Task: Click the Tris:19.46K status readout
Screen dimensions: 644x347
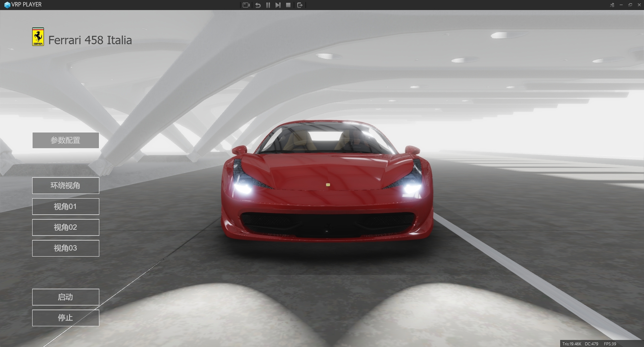Action: 572,344
